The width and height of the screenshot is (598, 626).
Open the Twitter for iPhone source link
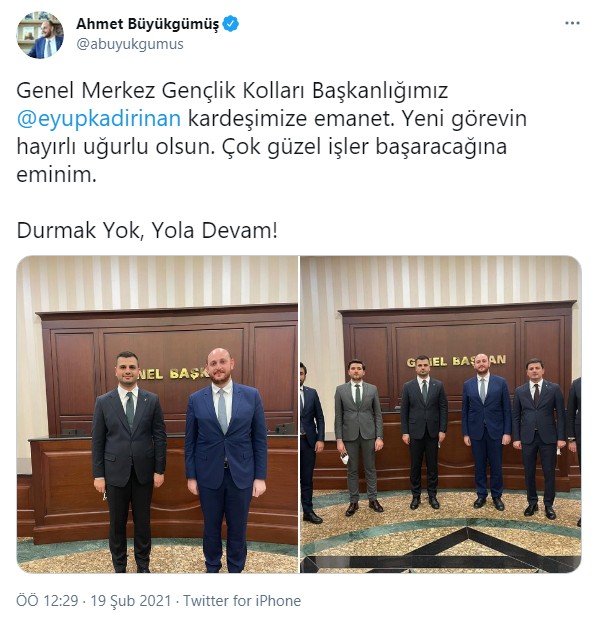pos(242,600)
